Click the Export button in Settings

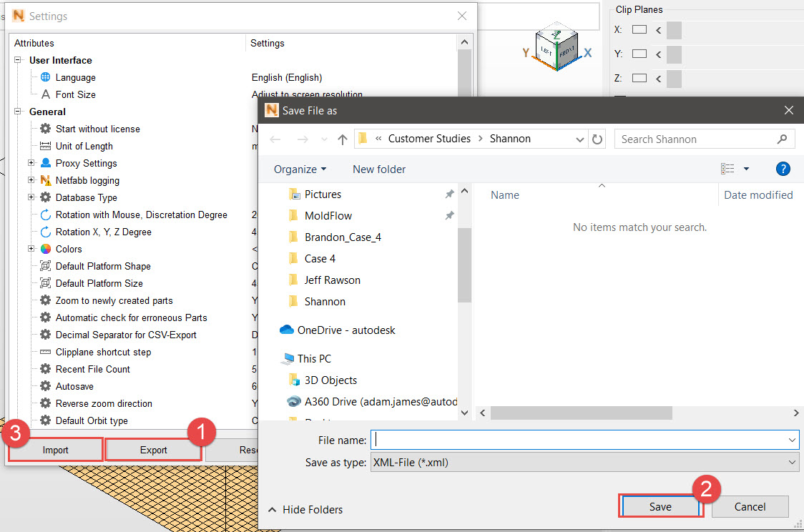(153, 450)
